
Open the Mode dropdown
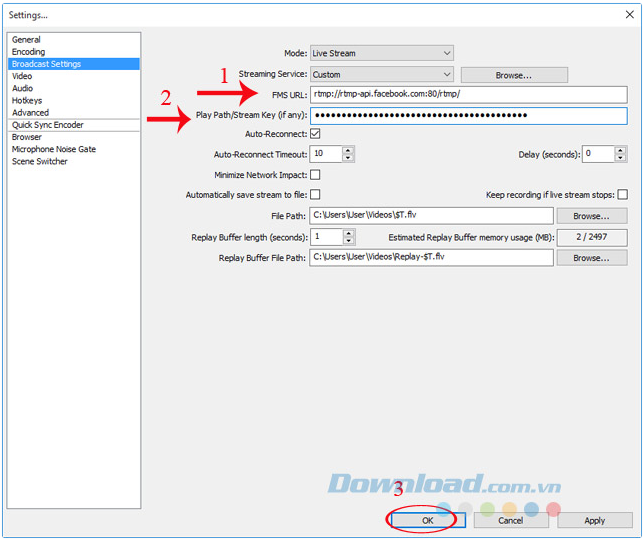pyautogui.click(x=382, y=53)
